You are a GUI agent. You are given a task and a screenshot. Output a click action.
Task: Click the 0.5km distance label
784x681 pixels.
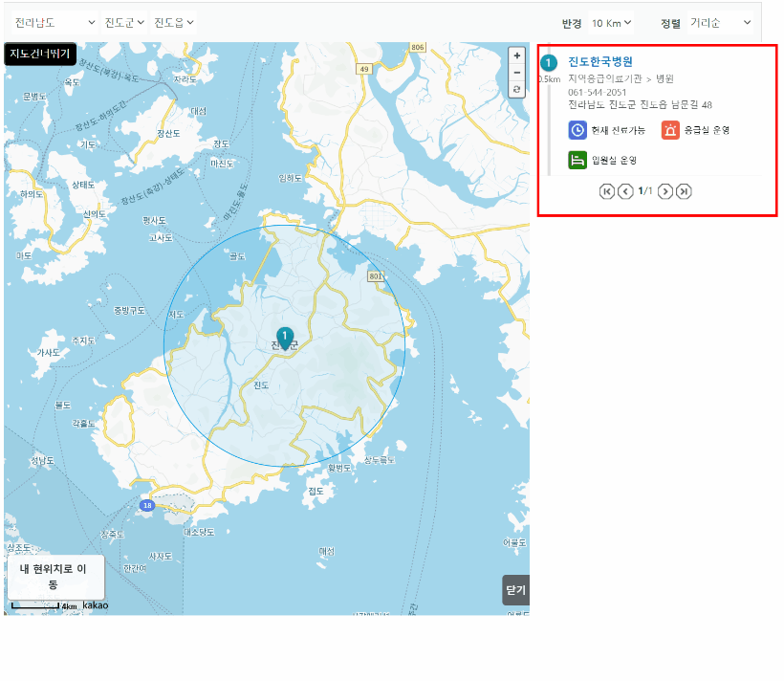pyautogui.click(x=549, y=79)
